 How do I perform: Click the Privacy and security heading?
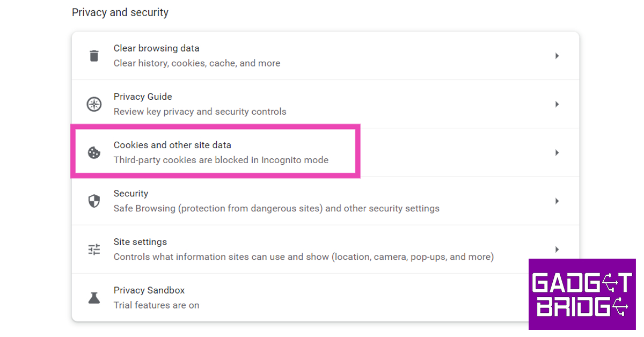coord(120,12)
